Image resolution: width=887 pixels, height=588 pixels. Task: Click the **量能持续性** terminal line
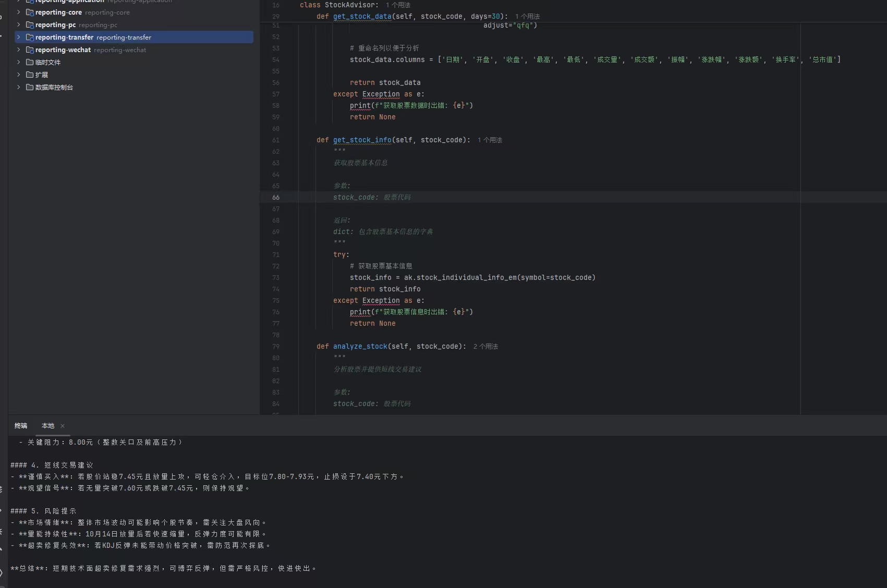(x=138, y=534)
